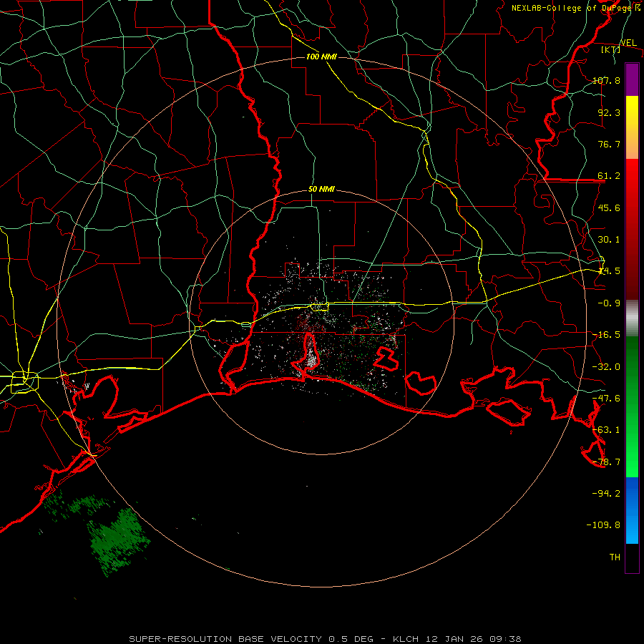Viewport: 644px width, 644px height.
Task: Pick the blue segment of the velocity scale
Action: pos(632,510)
